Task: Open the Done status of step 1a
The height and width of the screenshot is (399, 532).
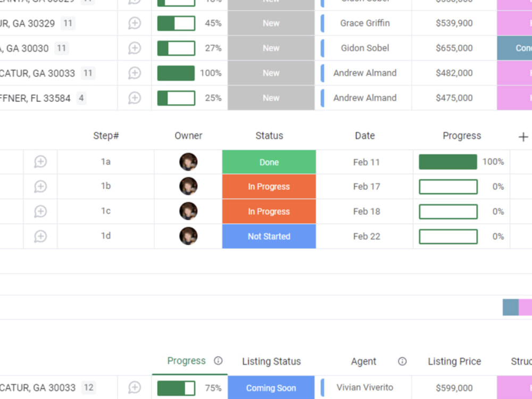Action: coord(269,162)
